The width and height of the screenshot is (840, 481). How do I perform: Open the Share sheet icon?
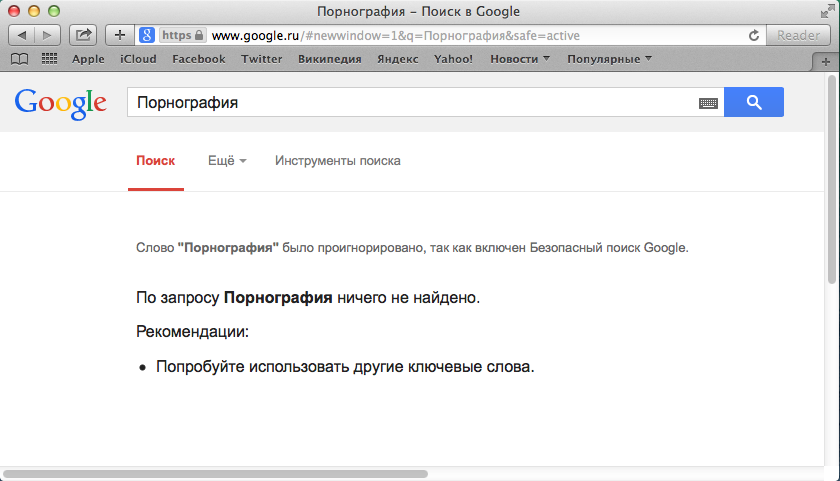click(83, 35)
